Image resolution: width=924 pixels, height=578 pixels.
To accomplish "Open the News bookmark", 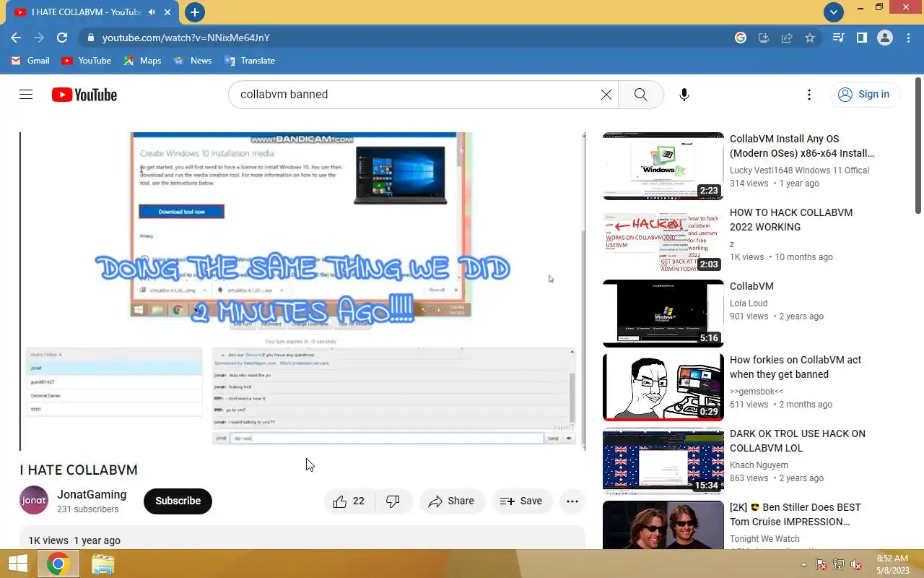I will (193, 61).
